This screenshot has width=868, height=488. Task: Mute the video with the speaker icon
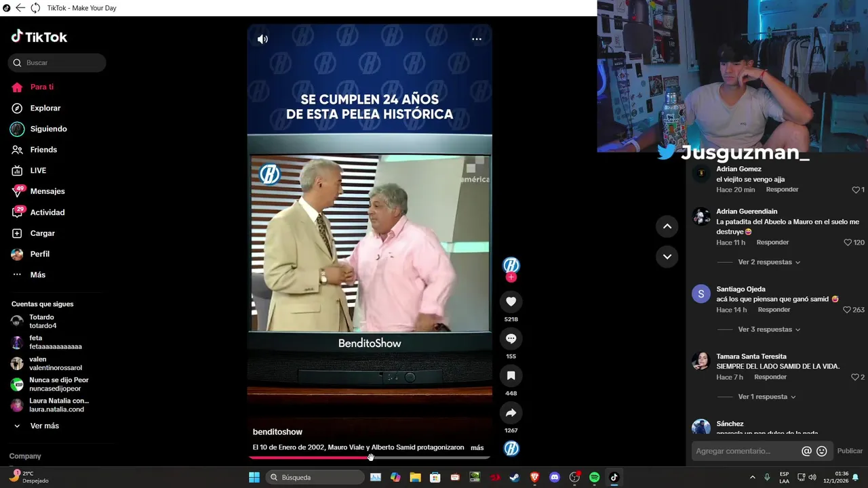pyautogui.click(x=262, y=39)
